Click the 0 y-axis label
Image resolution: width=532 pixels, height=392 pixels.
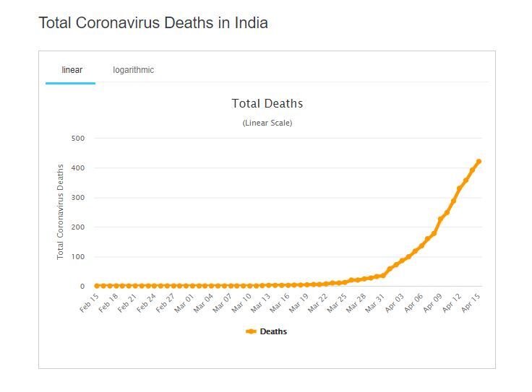(x=82, y=287)
